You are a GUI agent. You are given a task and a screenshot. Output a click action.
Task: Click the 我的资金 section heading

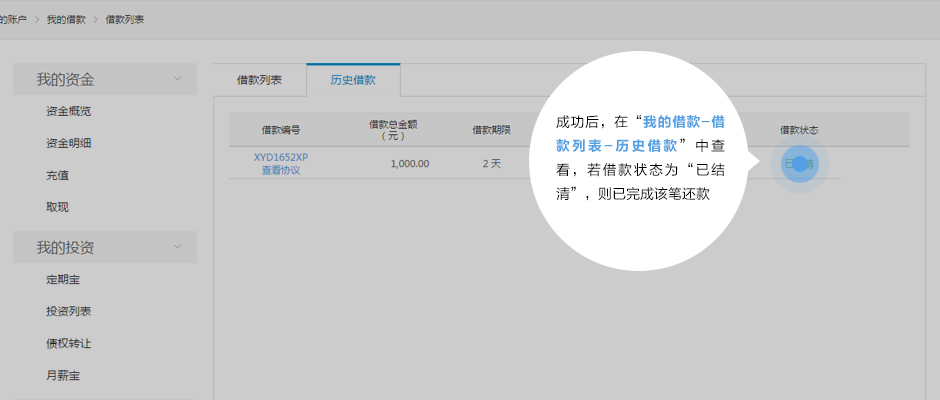pos(72,79)
